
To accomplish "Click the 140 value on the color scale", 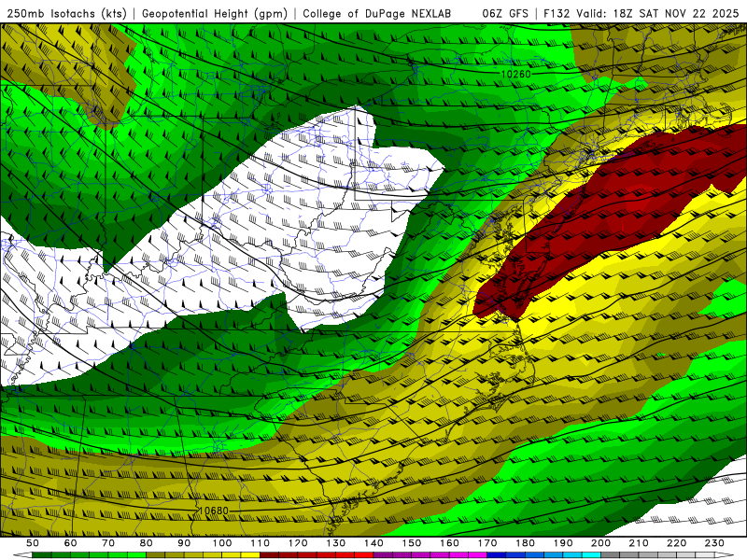I will tap(373, 543).
